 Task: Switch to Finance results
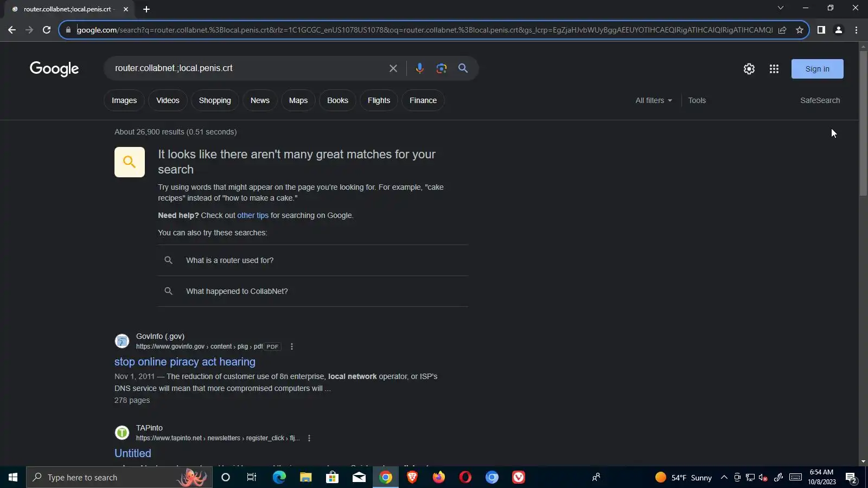click(x=423, y=100)
